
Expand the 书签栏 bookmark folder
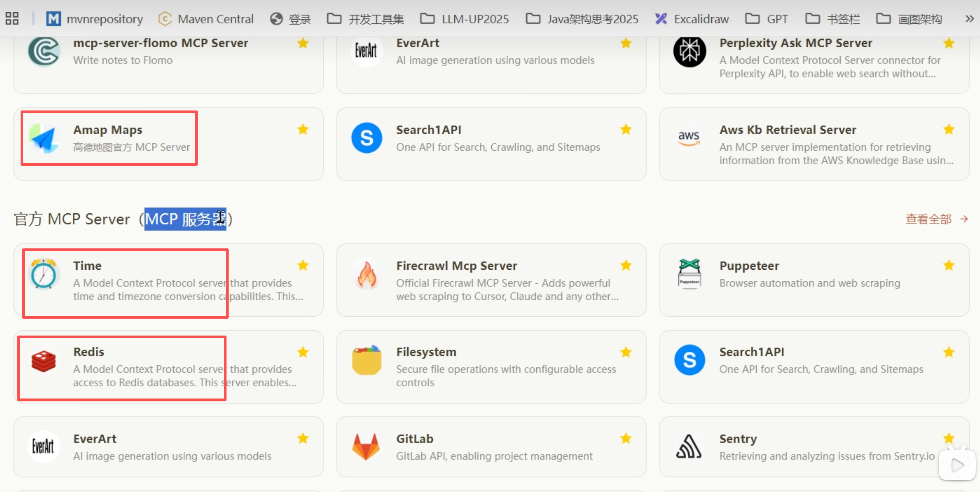click(x=832, y=19)
